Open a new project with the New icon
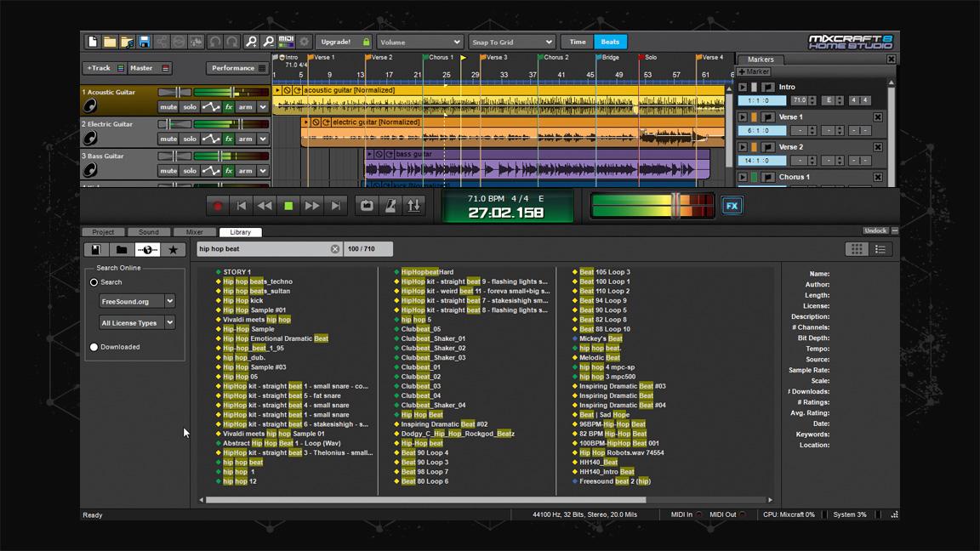The image size is (980, 551). [92, 41]
